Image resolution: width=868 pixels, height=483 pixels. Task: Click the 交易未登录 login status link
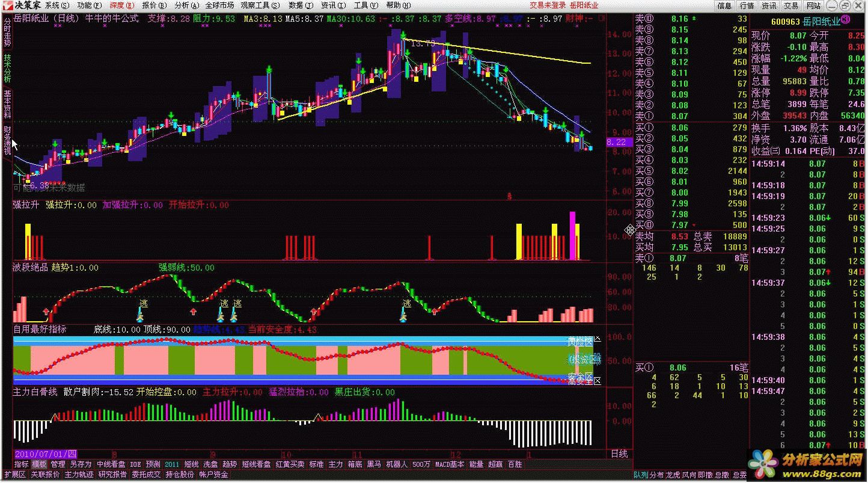[x=547, y=5]
